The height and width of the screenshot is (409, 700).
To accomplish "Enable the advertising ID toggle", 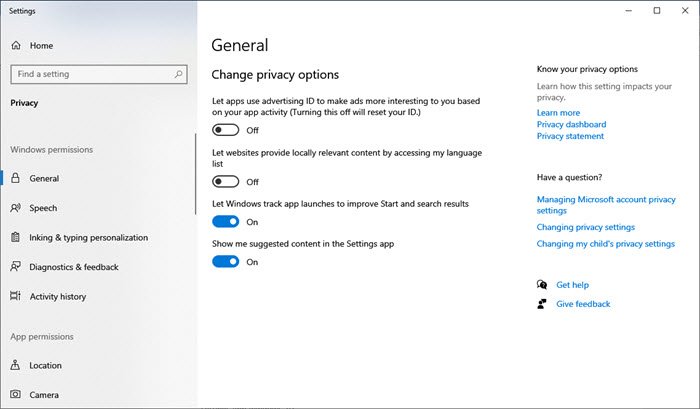I will click(226, 130).
